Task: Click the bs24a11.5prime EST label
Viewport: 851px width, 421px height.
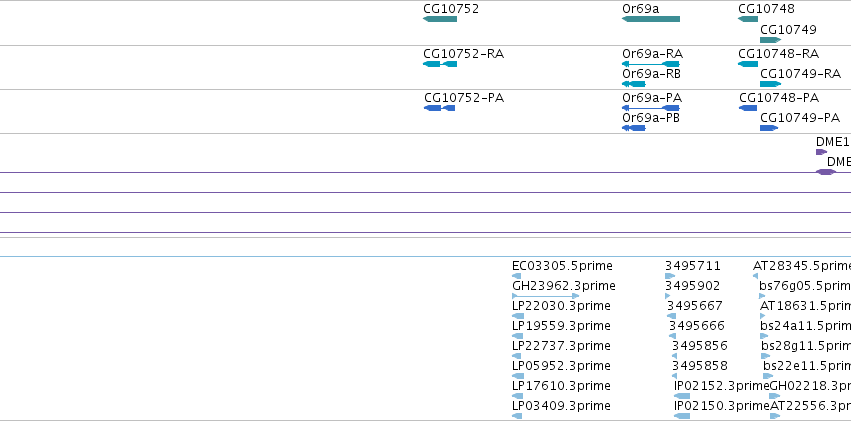Action: [805, 326]
